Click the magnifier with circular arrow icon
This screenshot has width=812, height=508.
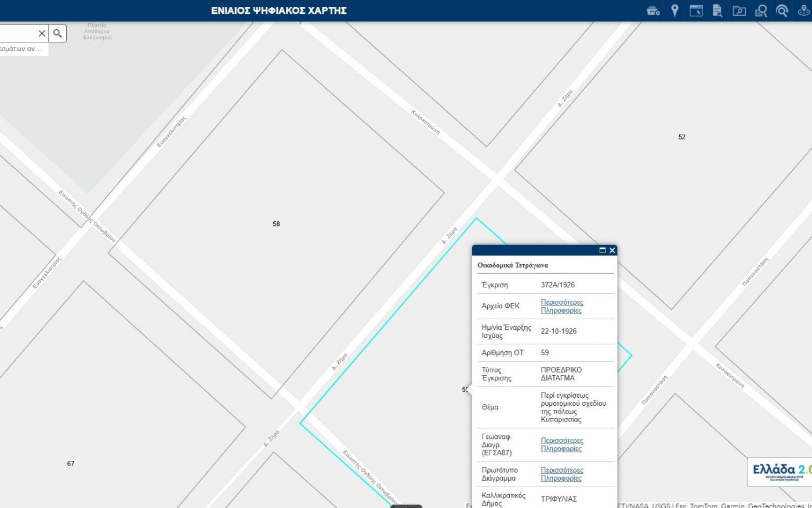tap(782, 10)
